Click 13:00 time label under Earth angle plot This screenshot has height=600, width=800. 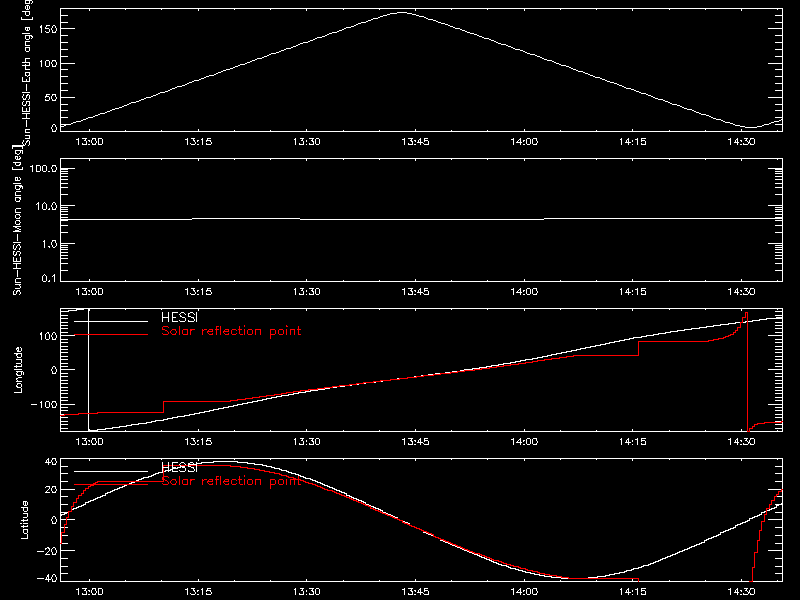pos(89,142)
